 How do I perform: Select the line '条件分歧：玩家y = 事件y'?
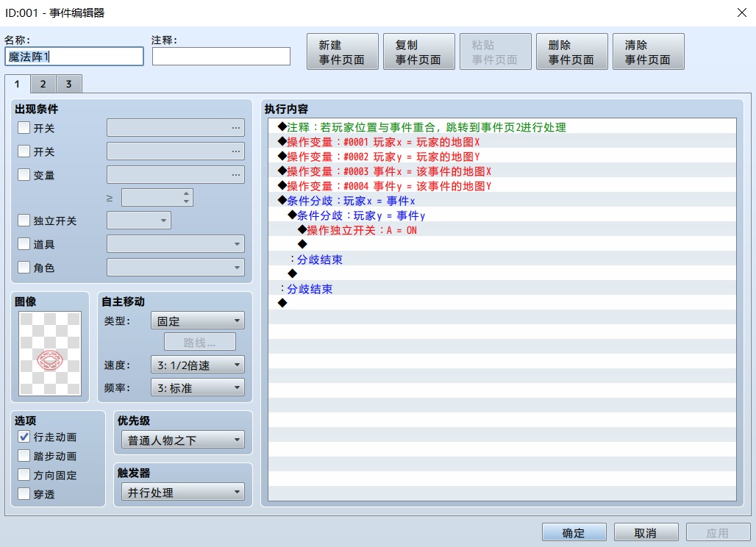(x=502, y=215)
